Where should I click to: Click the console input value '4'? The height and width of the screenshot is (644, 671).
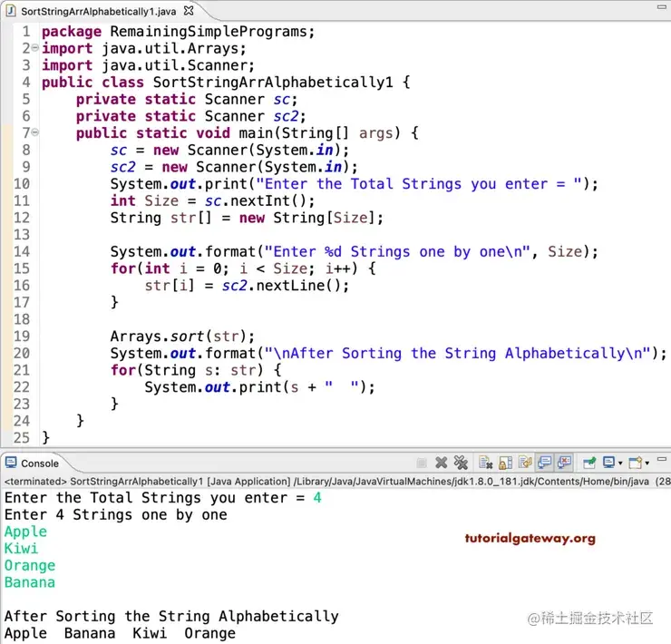[317, 498]
